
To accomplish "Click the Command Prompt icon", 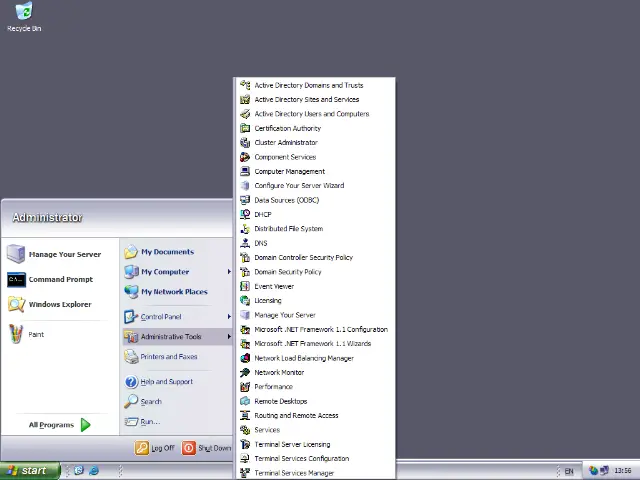I will [16, 280].
